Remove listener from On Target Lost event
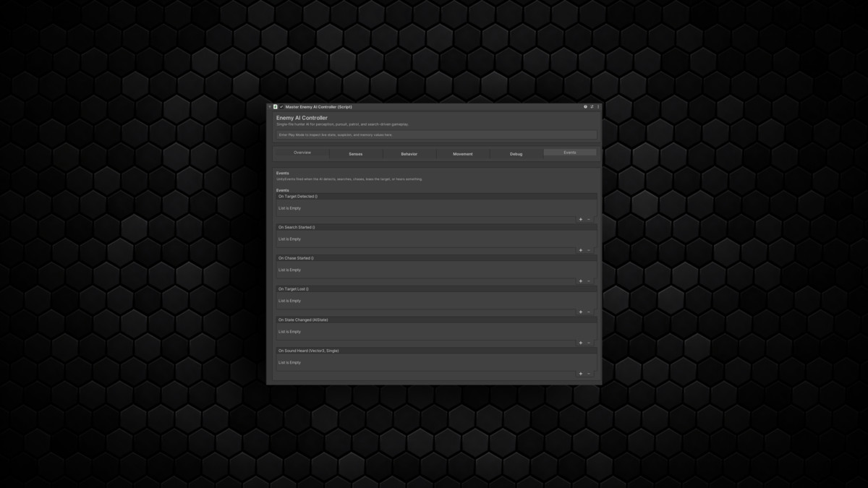The width and height of the screenshot is (868, 488). (589, 312)
